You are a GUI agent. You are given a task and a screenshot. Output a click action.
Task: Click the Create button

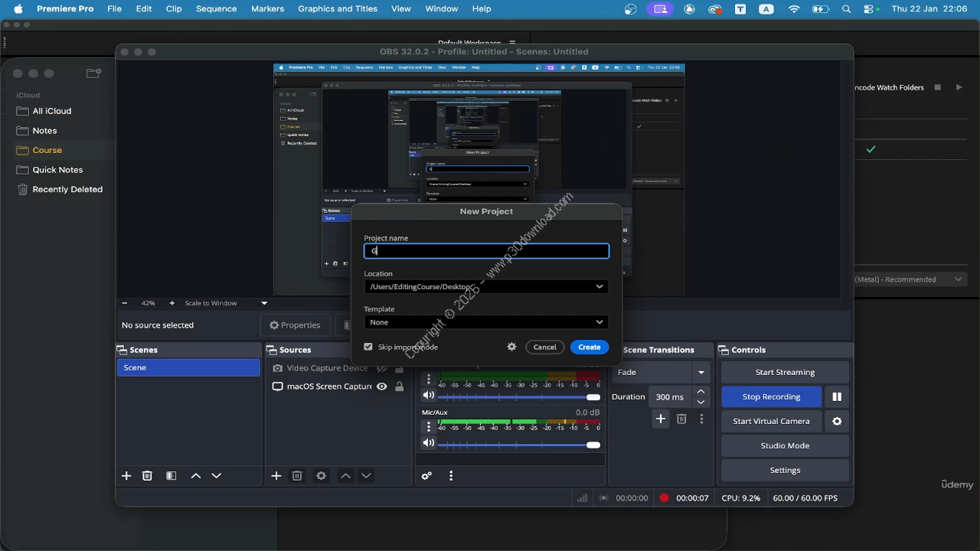pyautogui.click(x=589, y=347)
